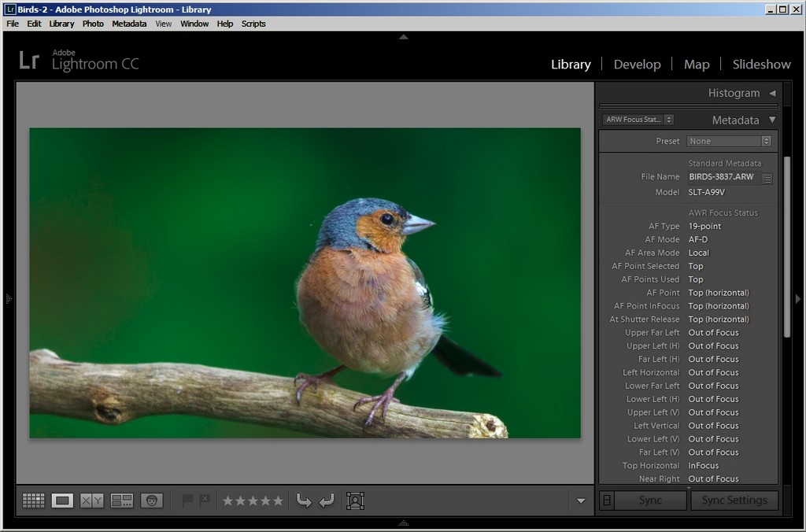The height and width of the screenshot is (532, 806).
Task: Set rating to five stars
Action: pos(277,501)
